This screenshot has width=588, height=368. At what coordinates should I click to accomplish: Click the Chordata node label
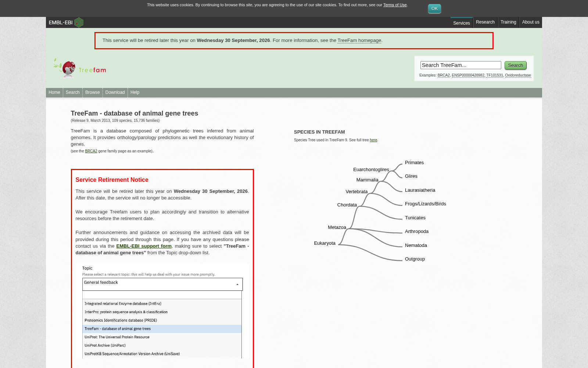[347, 205]
